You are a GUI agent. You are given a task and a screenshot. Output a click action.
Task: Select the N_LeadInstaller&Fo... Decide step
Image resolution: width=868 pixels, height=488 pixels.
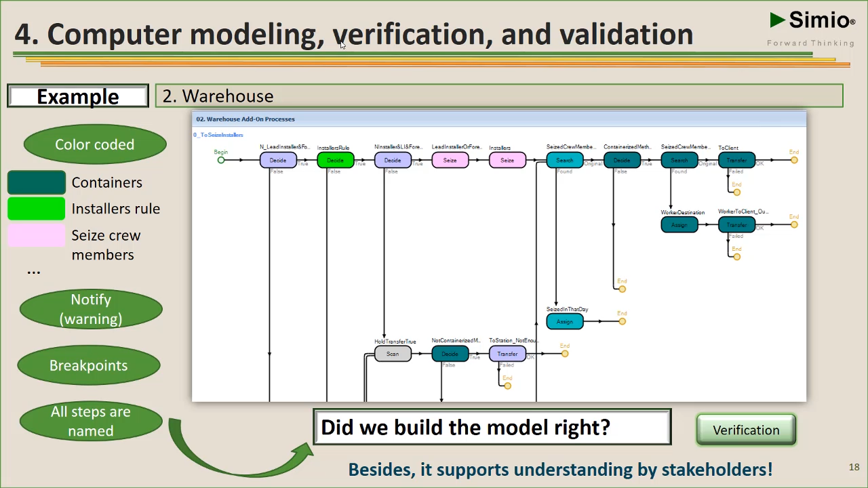(278, 161)
